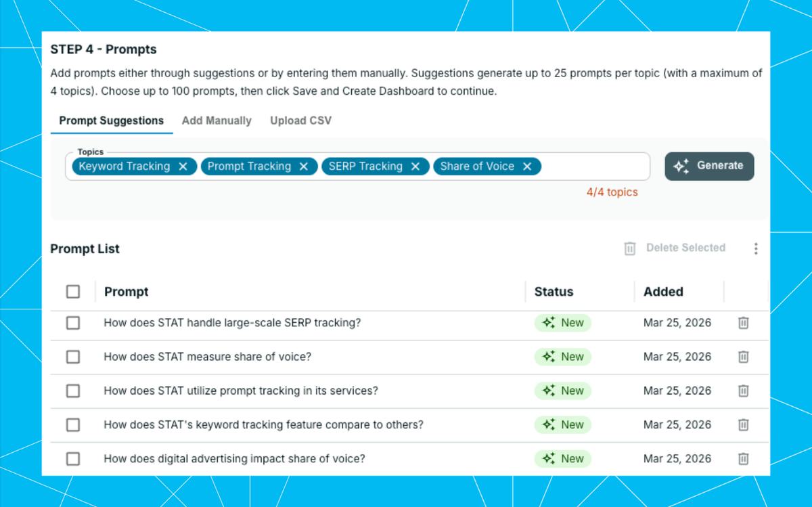Viewport: 812px width, 507px height.
Task: Select the Share of Voice topic chip label
Action: [x=477, y=167]
